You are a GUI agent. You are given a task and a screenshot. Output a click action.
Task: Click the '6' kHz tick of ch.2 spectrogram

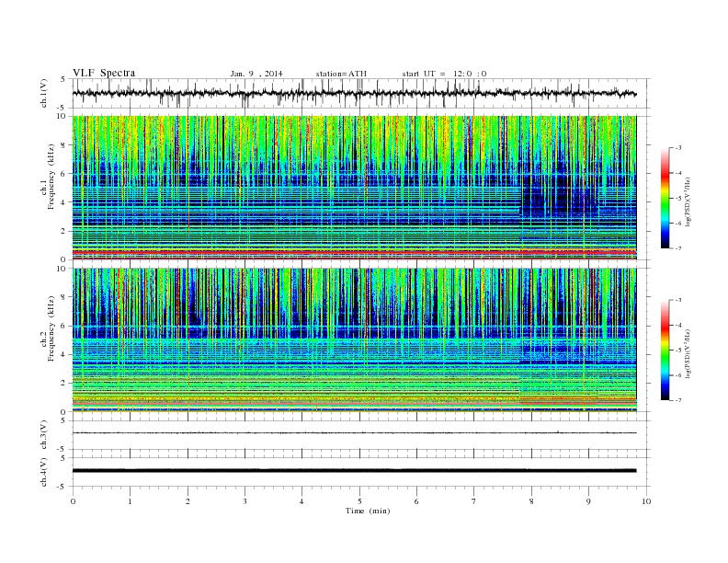tap(64, 326)
